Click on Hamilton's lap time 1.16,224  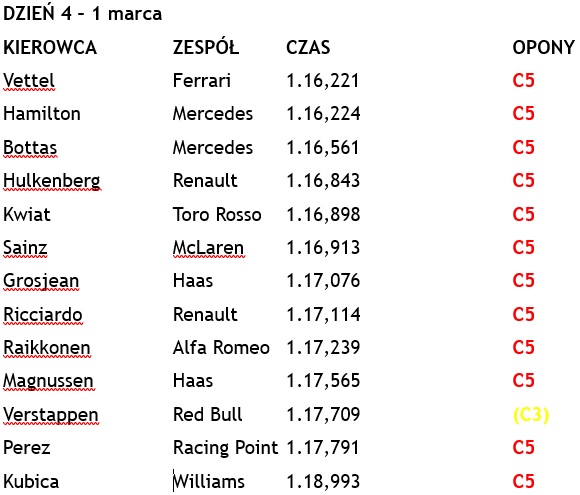point(323,114)
